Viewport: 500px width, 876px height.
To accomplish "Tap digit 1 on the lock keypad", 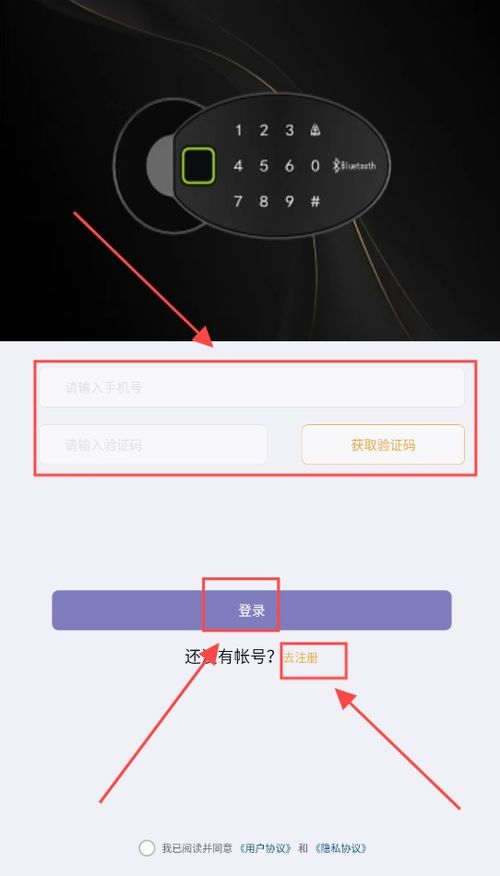I will click(239, 130).
